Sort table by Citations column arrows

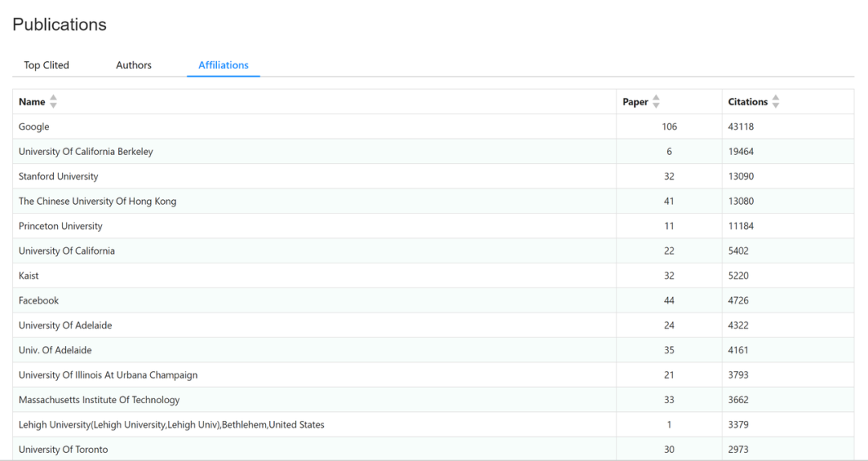click(776, 101)
